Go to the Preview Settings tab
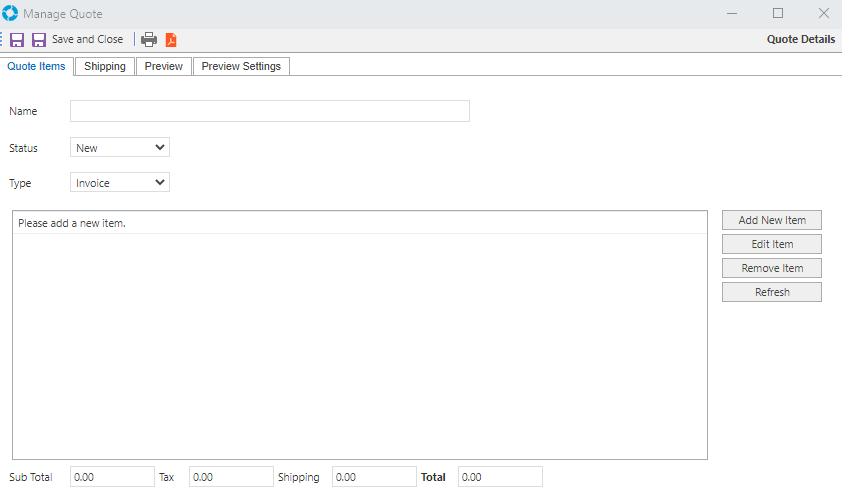Viewport: 842px width, 499px height. point(241,66)
